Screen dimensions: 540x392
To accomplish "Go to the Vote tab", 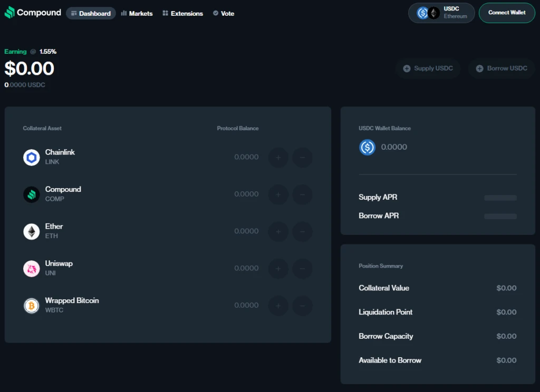I will [x=224, y=13].
